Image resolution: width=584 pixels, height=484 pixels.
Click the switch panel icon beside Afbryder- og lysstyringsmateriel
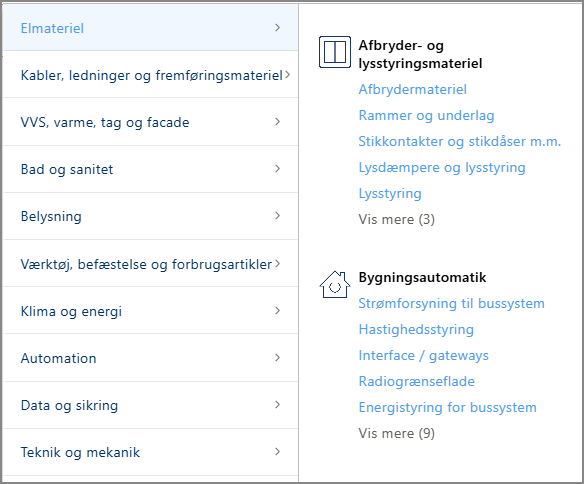pos(334,52)
